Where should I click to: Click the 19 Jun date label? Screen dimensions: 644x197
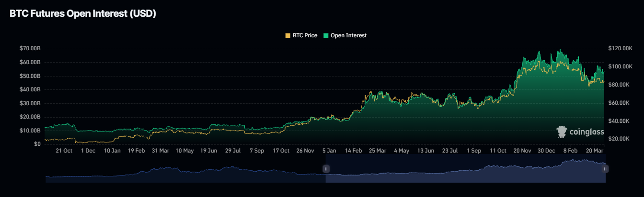click(x=208, y=151)
